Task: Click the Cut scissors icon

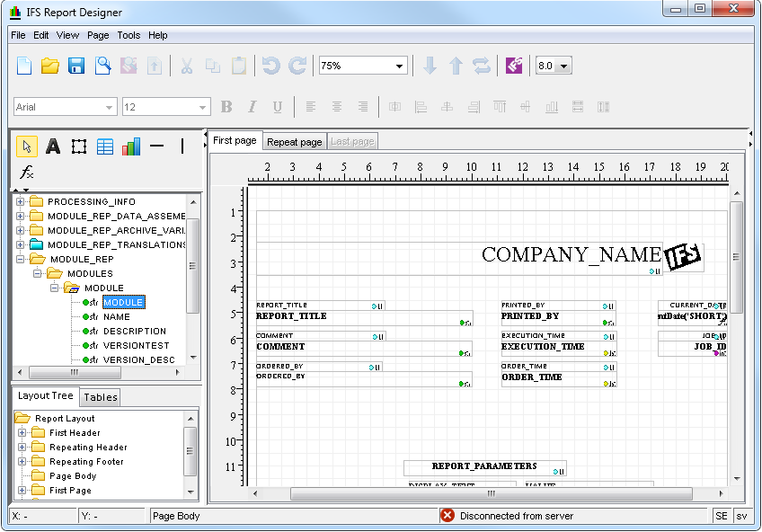Action: click(x=187, y=66)
